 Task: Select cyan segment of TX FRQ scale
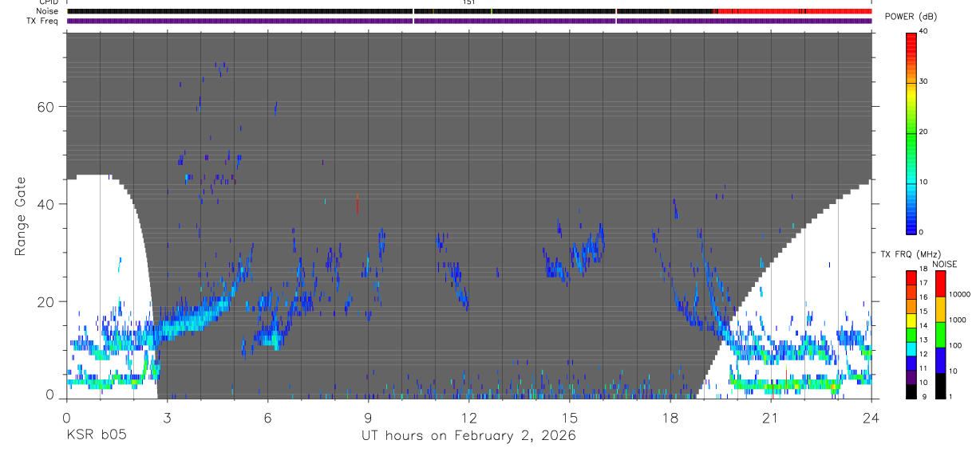[x=911, y=349]
